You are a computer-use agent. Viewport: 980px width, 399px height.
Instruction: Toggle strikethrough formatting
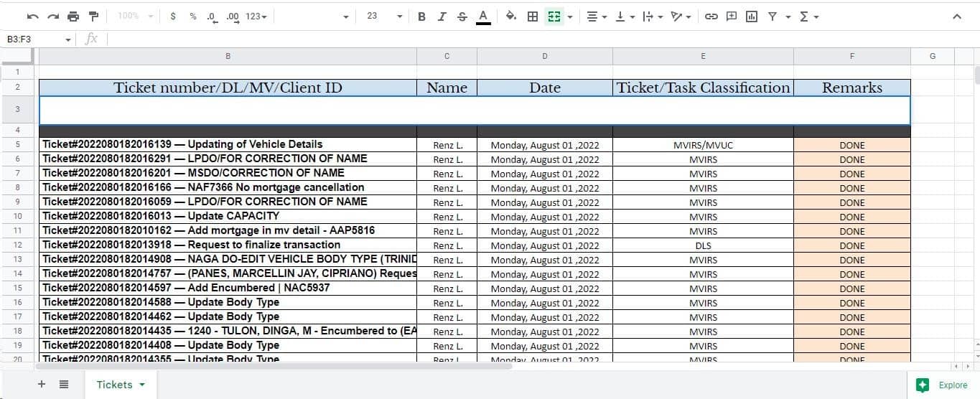click(462, 17)
